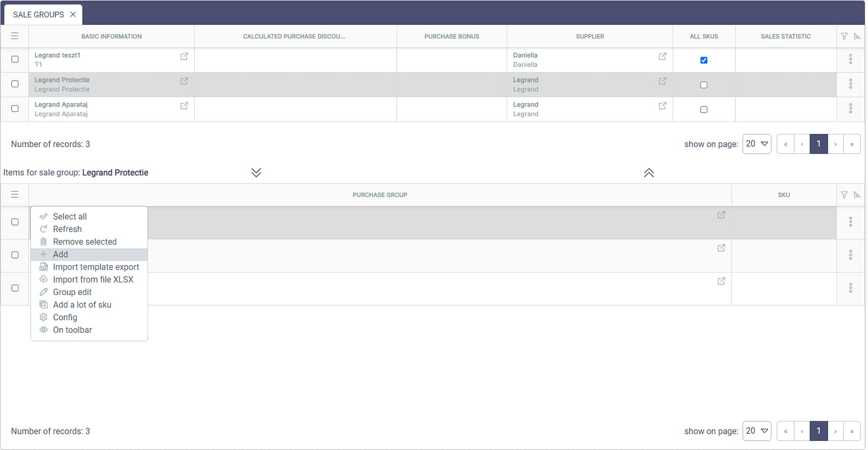The width and height of the screenshot is (868, 450).
Task: Collapse panel with double up chevron
Action: [x=649, y=173]
